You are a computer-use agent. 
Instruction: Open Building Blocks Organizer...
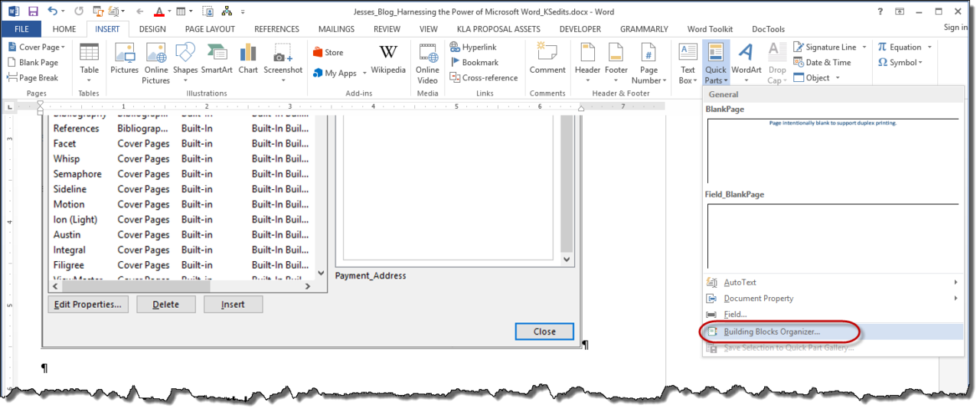point(831,332)
